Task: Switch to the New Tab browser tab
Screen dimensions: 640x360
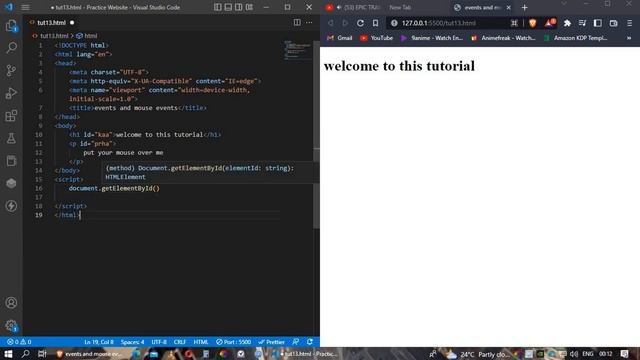Action: [x=400, y=7]
